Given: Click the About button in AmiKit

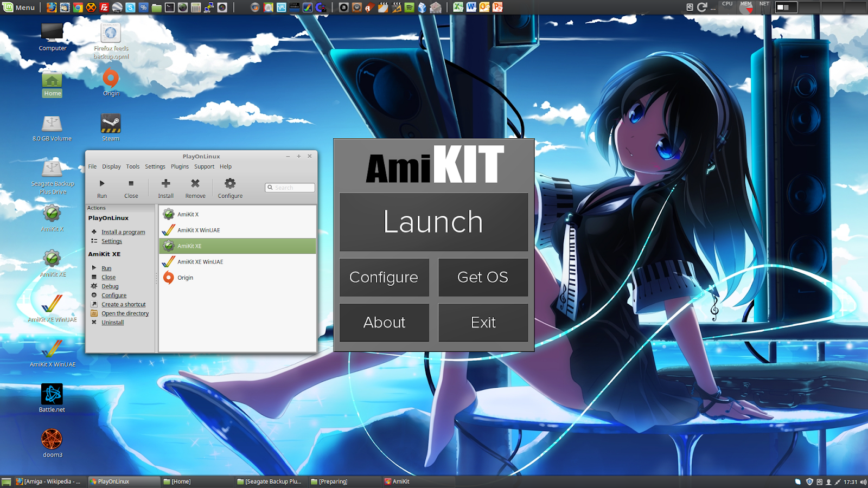Looking at the screenshot, I should click(384, 322).
